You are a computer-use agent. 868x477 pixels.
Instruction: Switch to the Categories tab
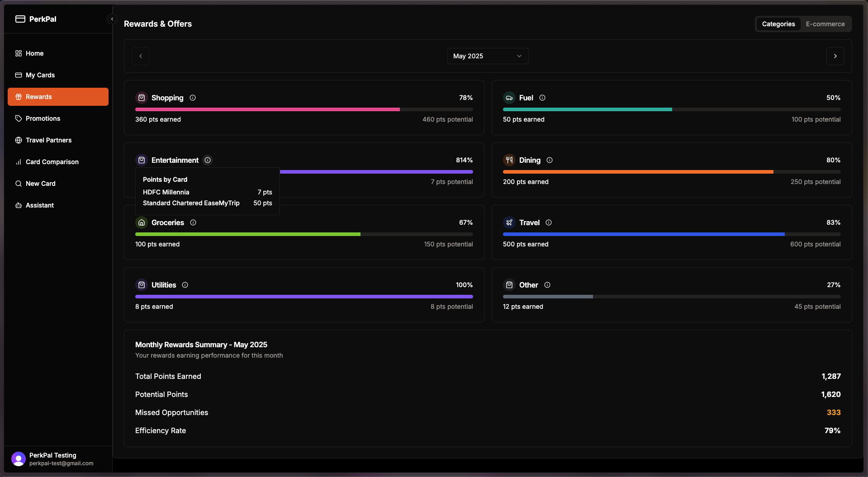click(778, 24)
